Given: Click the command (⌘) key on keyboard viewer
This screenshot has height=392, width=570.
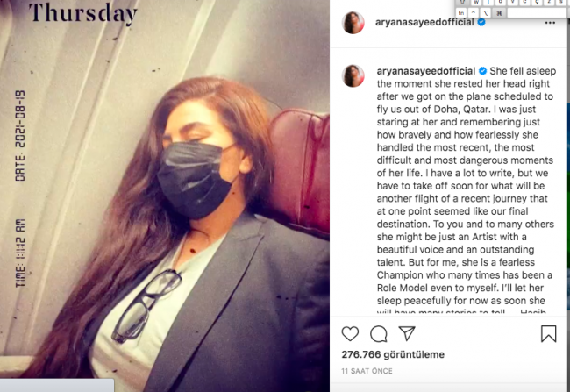Looking at the screenshot, I should tap(499, 13).
